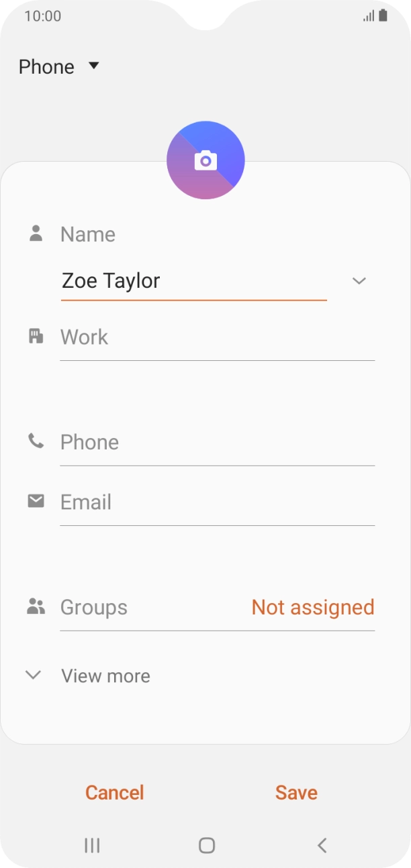Cancel contact creation
The image size is (411, 868).
(x=115, y=792)
